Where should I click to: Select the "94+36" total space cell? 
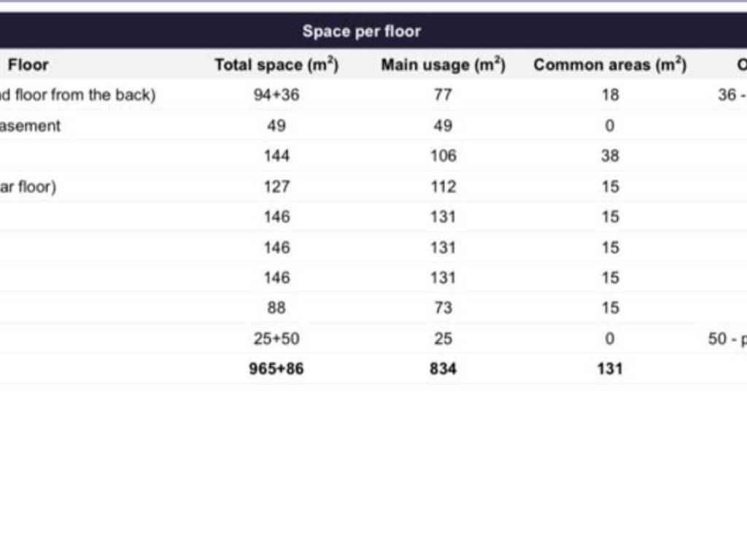coord(276,95)
